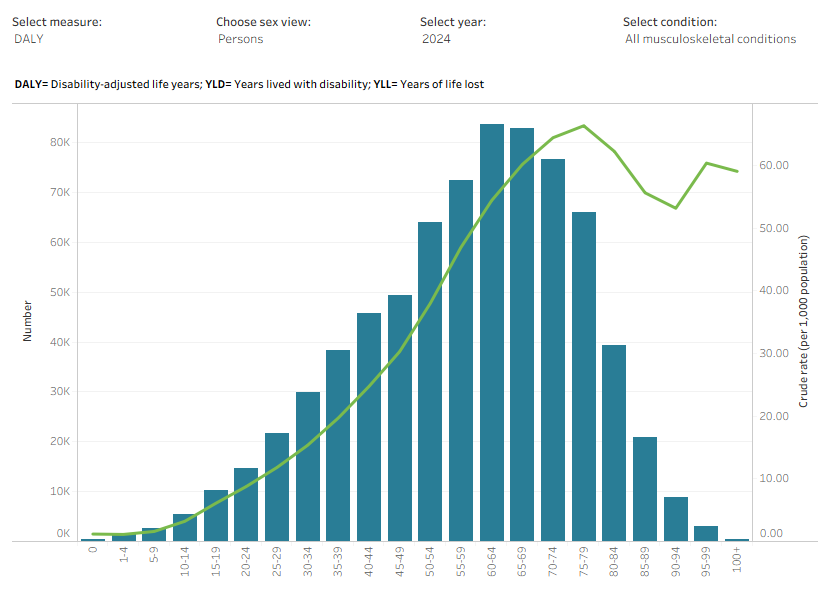
Task: Click the '80K' left axis tick label
Action: coord(60,142)
